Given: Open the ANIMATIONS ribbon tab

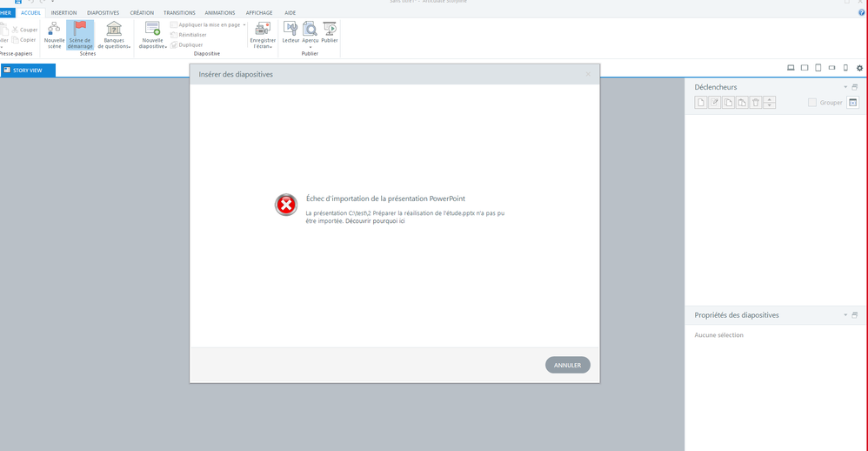Looking at the screenshot, I should click(220, 13).
